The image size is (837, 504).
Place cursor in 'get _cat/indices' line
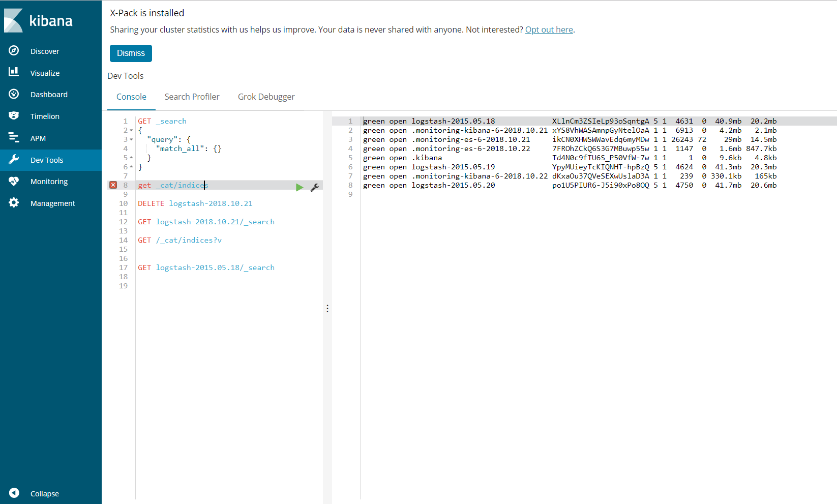coord(173,185)
